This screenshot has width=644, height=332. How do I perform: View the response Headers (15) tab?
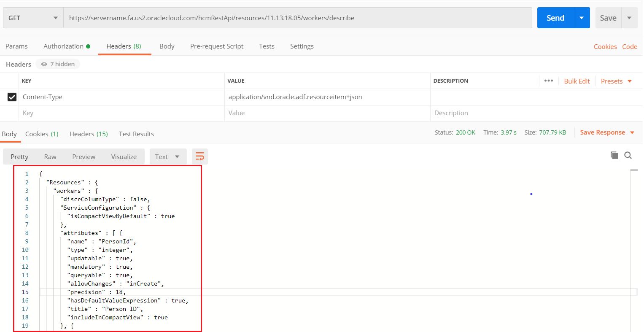coord(89,134)
